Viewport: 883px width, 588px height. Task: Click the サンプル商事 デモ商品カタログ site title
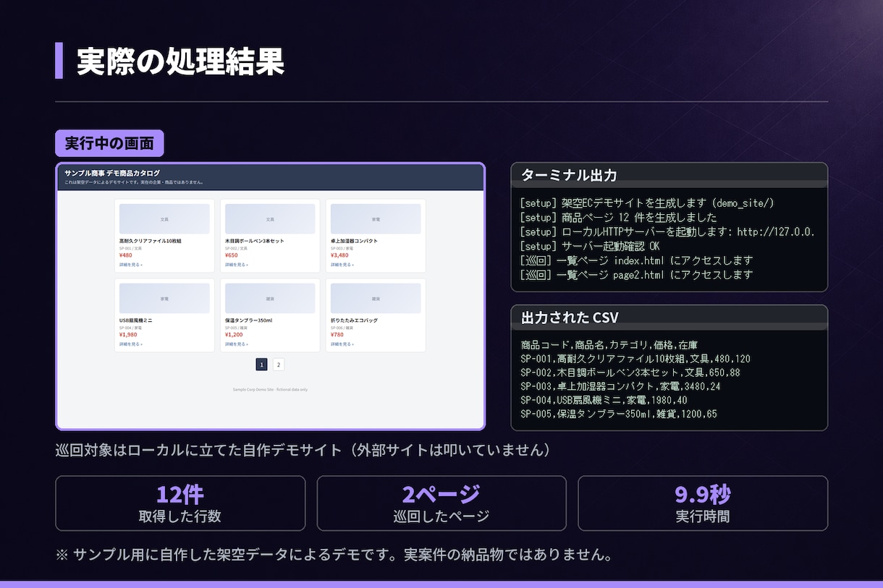pyautogui.click(x=112, y=173)
